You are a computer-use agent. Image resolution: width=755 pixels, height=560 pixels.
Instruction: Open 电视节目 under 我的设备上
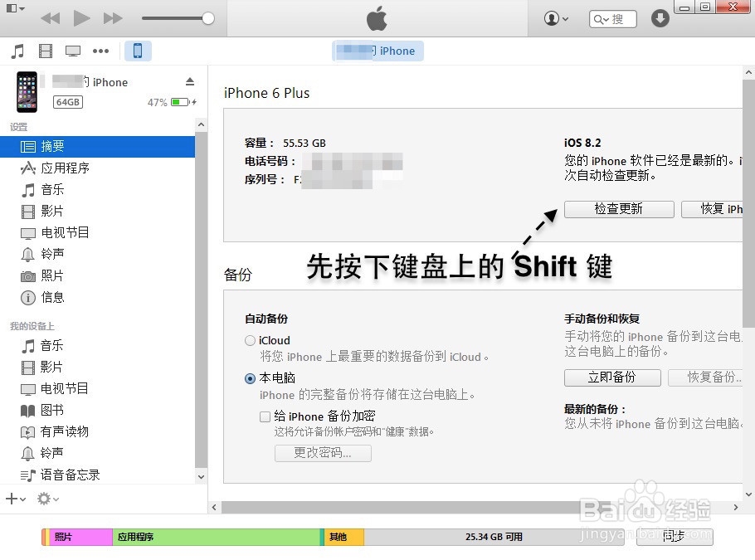click(x=98, y=388)
